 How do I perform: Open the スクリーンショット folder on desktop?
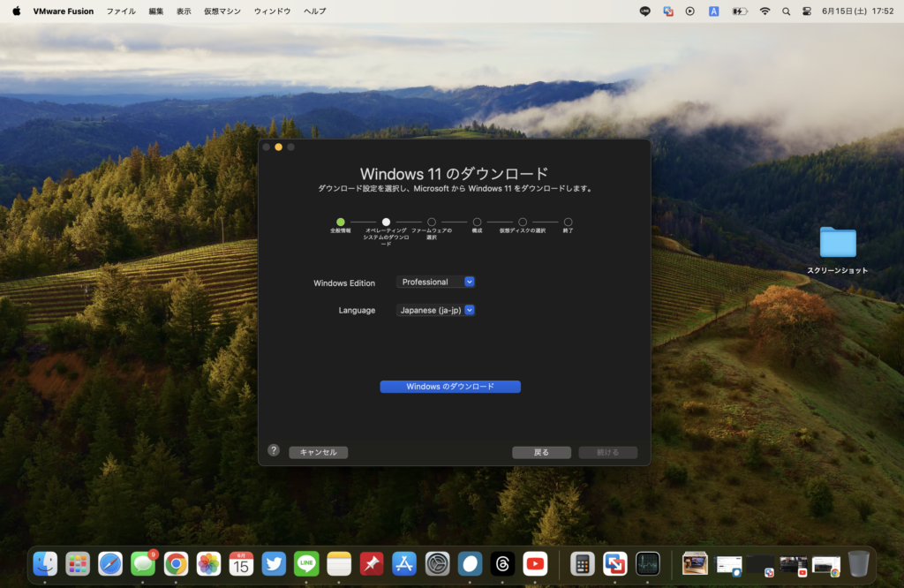pyautogui.click(x=837, y=243)
